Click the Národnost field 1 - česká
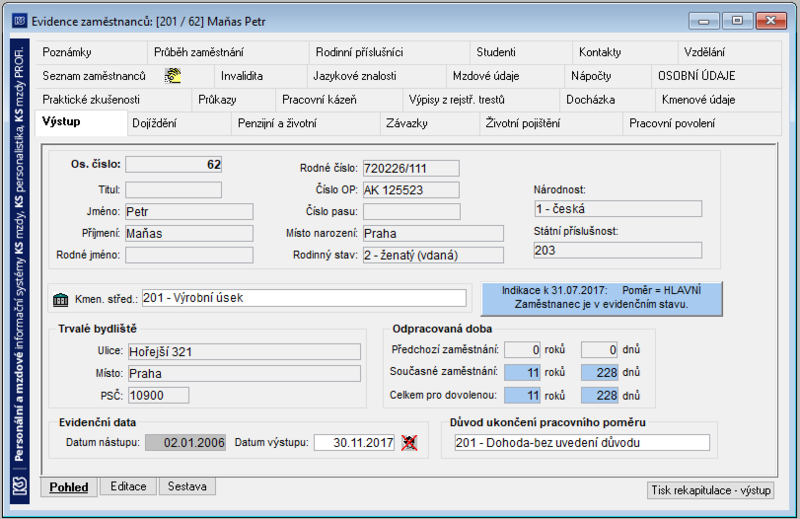Image resolution: width=800 pixels, height=519 pixels. click(x=618, y=209)
